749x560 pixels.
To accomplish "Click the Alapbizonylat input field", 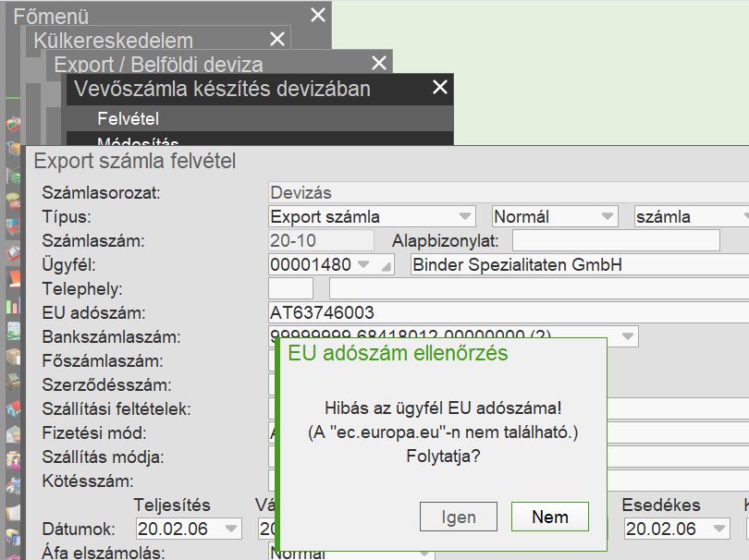I will pyautogui.click(x=616, y=240).
